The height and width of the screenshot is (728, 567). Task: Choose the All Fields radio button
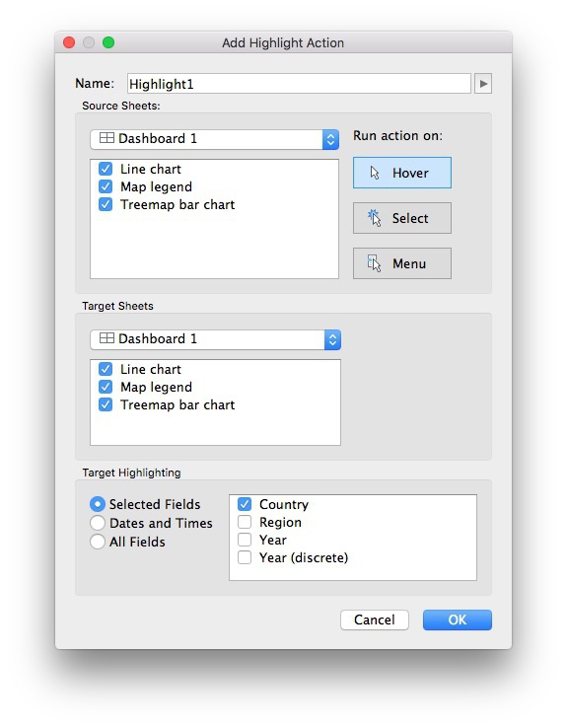[98, 542]
